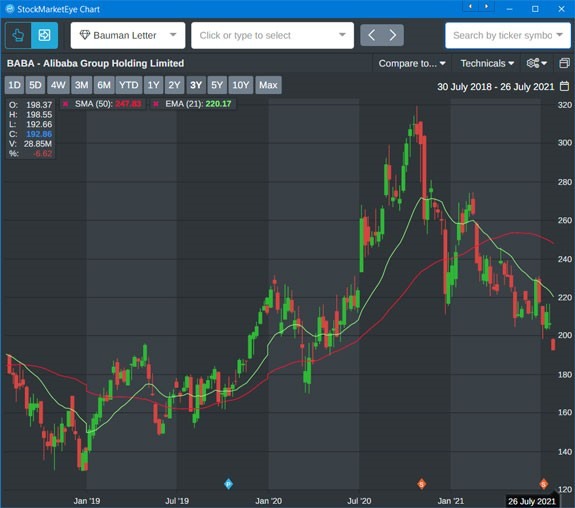Click the StockMarketEye title bar app icon

10,9
